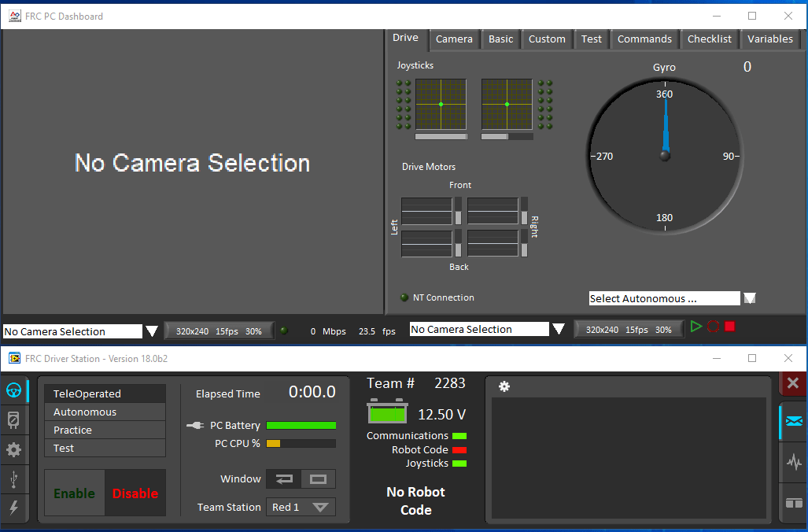The height and width of the screenshot is (532, 808).
Task: Open the Diagnostics tab icon
Action: click(13, 420)
